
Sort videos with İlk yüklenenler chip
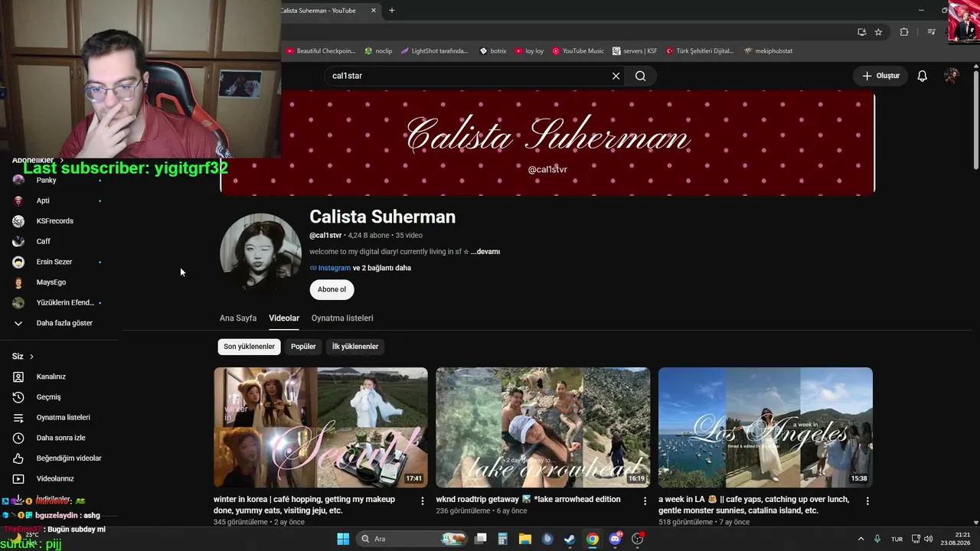tap(355, 347)
